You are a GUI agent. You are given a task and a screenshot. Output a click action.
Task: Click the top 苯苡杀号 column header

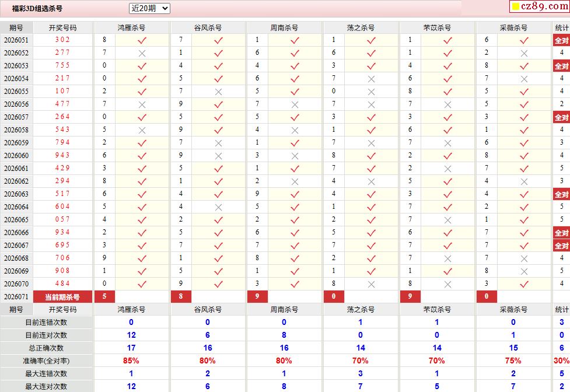(x=437, y=27)
